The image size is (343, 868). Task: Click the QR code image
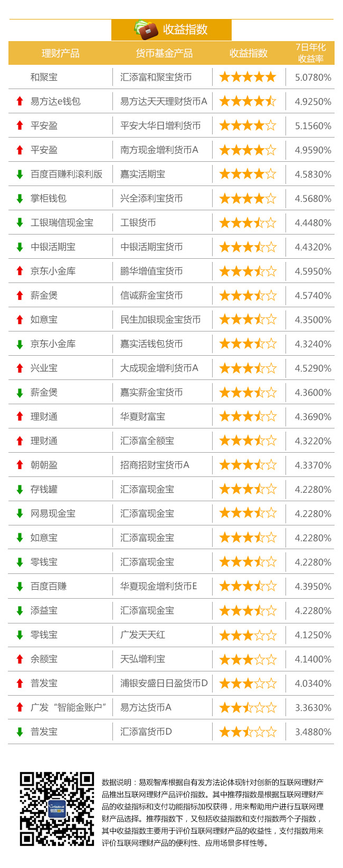pyautogui.click(x=57, y=809)
